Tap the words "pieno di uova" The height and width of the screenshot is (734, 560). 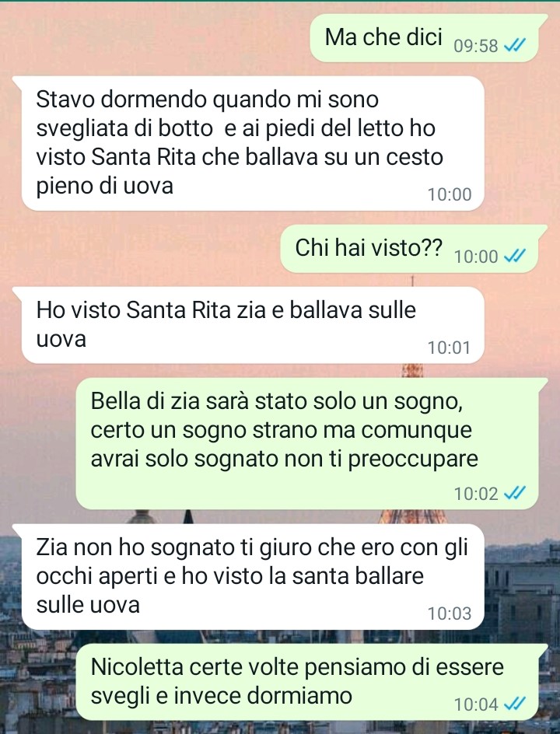(105, 186)
